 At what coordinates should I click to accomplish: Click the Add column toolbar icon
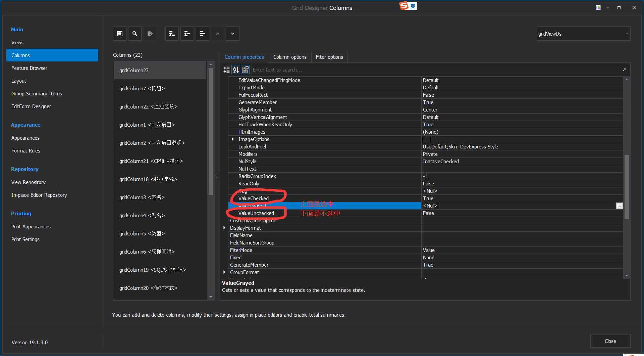[172, 34]
